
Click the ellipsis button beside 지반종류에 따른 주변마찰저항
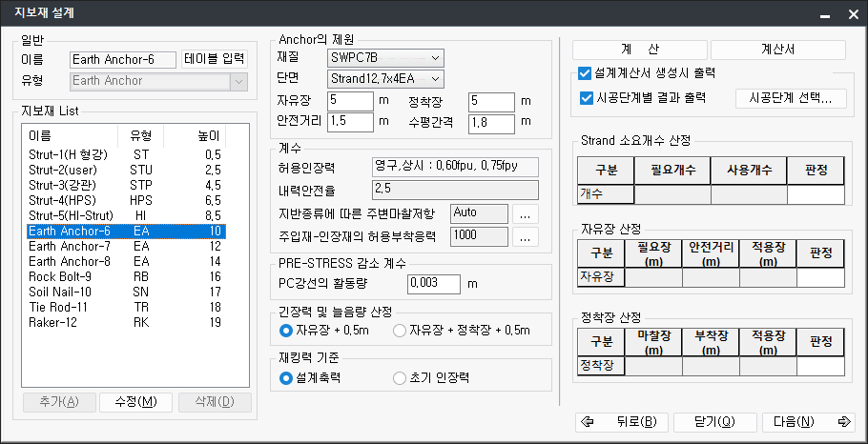pyautogui.click(x=527, y=213)
